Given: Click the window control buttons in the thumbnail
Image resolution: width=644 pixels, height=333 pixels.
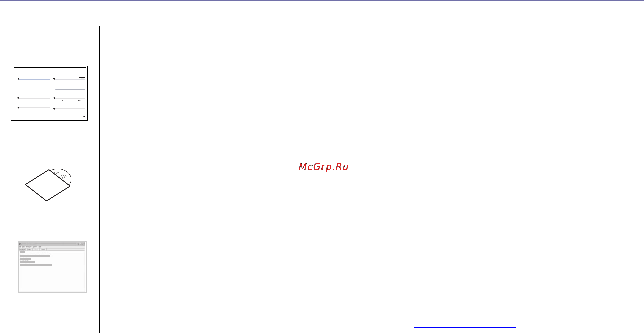Looking at the screenshot, I should pyautogui.click(x=81, y=244).
